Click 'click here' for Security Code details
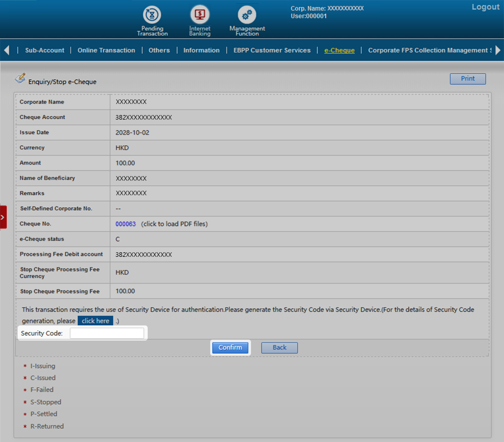This screenshot has height=442, width=504. pyautogui.click(x=95, y=321)
